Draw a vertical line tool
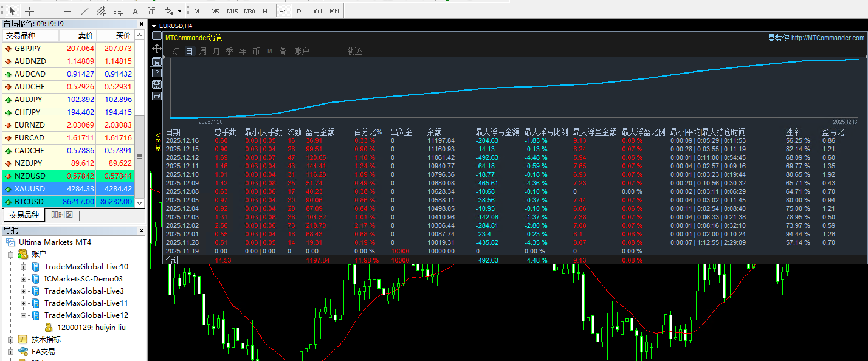The height and width of the screenshot is (361, 868). tap(50, 11)
